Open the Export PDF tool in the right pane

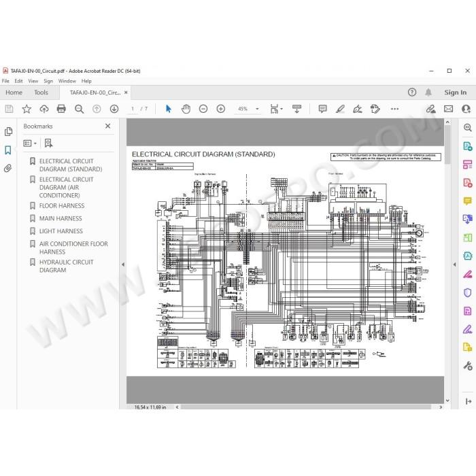(x=468, y=146)
